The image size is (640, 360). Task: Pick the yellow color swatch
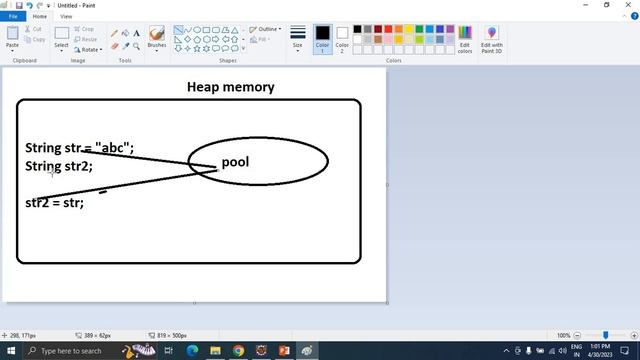(409, 29)
